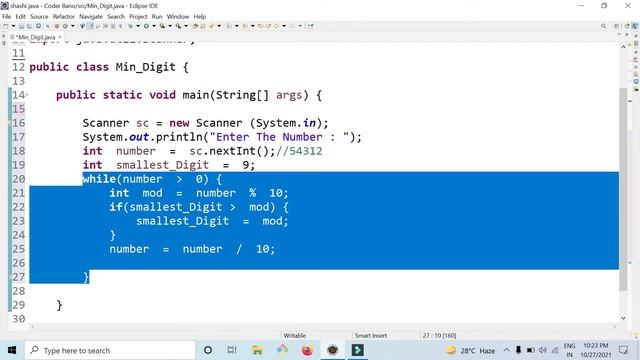Click the horizontal scrollbar left arrow
Screen dimensions: 640x360
point(33,327)
